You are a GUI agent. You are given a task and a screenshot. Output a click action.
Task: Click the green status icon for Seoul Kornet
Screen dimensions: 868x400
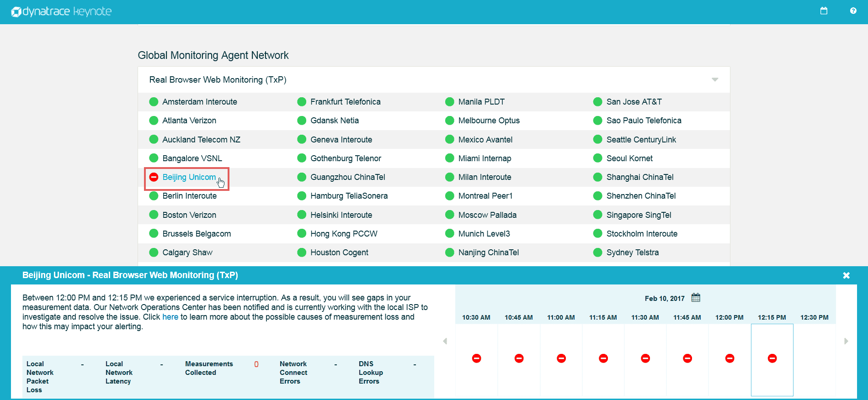tap(597, 158)
